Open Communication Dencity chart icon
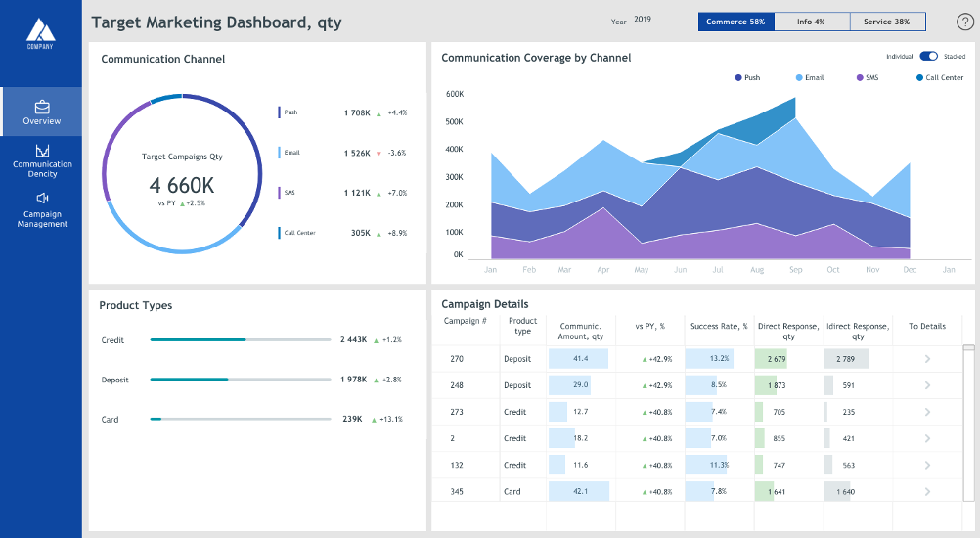The width and height of the screenshot is (980, 538). click(42, 151)
